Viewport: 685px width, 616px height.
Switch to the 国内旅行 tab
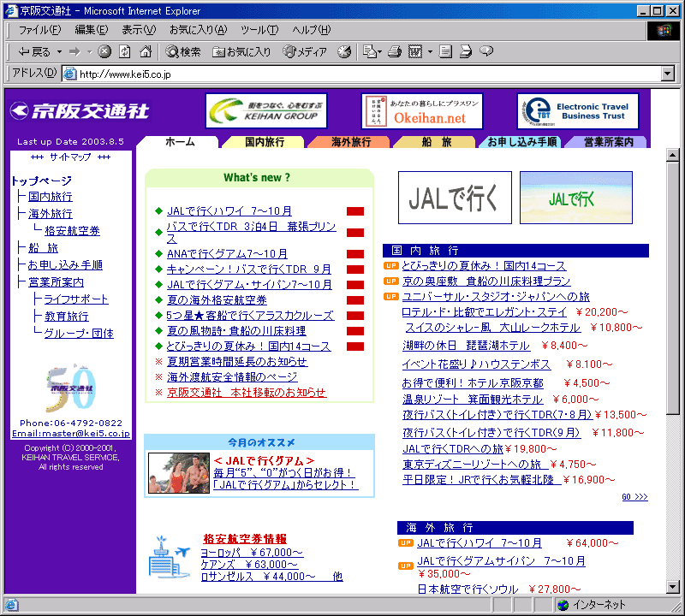tap(265, 142)
